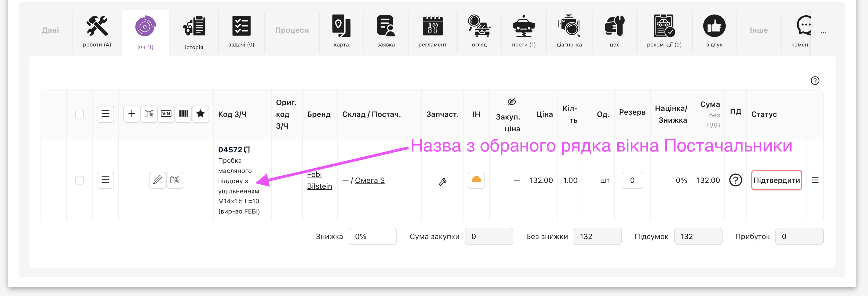Click unit шт cell
This screenshot has width=868, height=296.
[605, 181]
